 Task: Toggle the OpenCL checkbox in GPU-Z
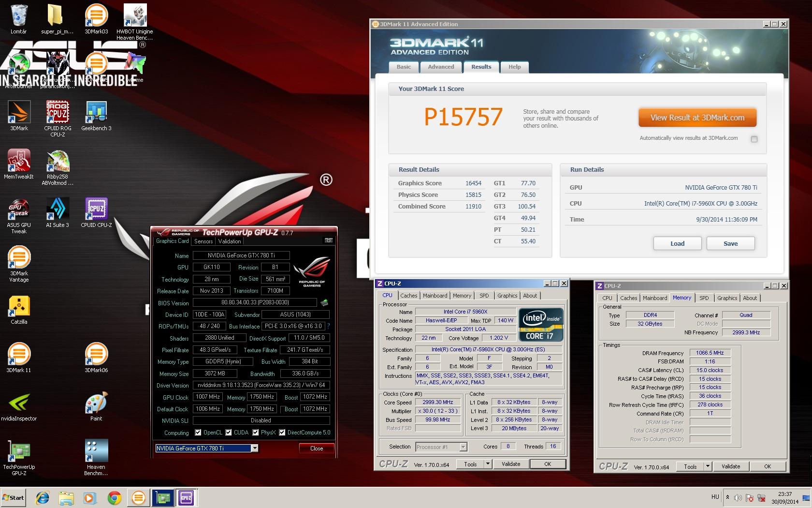click(x=198, y=433)
